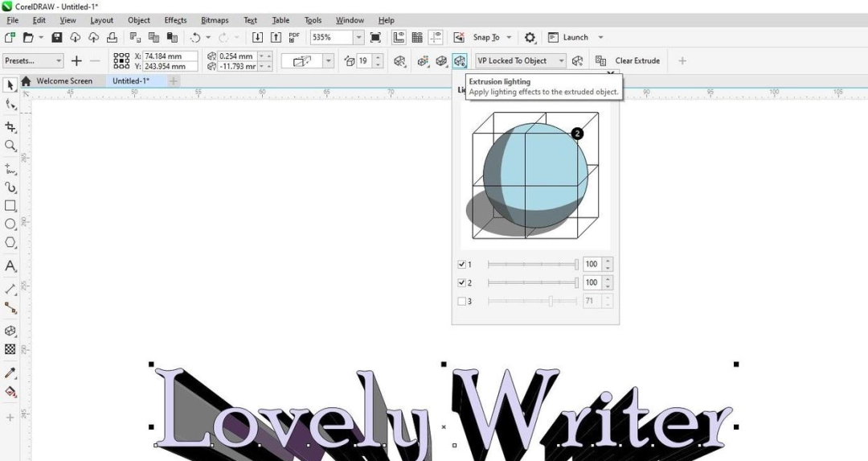Image resolution: width=868 pixels, height=461 pixels.
Task: Create a new document
Action: pos(10,37)
